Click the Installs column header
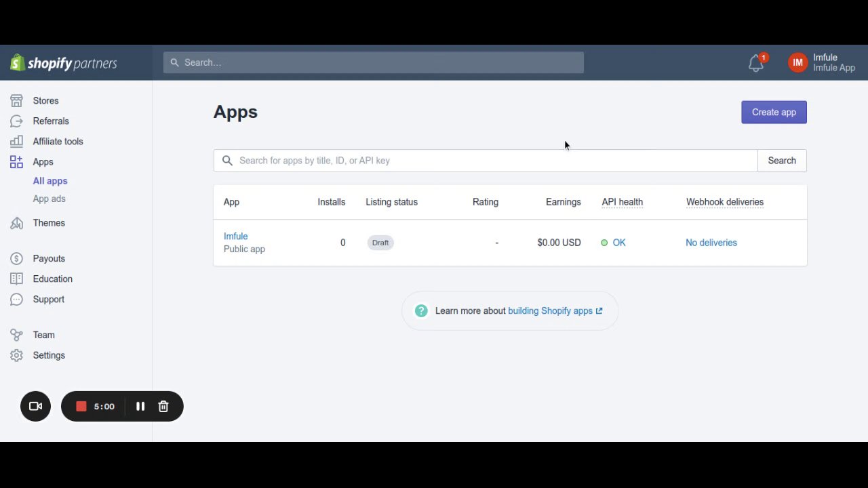 (331, 202)
